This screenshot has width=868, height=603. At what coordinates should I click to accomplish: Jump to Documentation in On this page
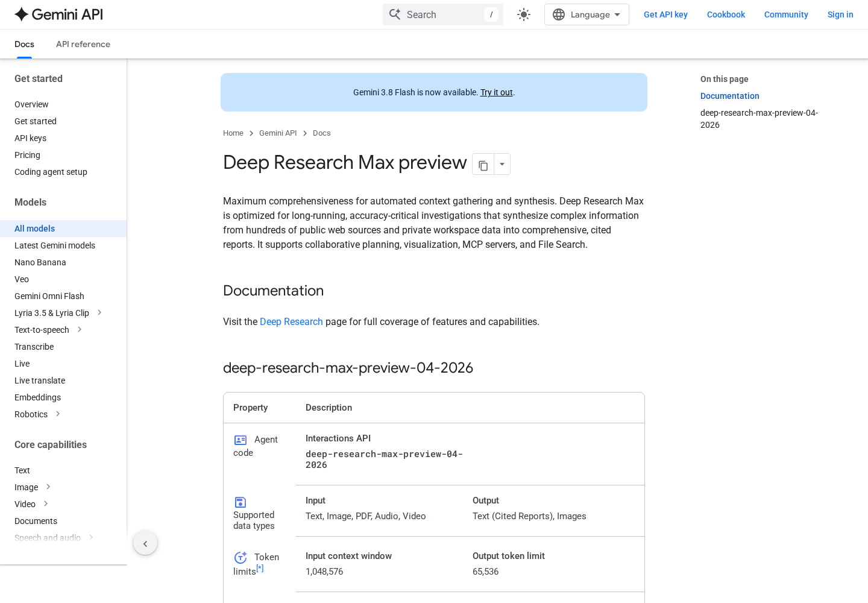coord(729,96)
